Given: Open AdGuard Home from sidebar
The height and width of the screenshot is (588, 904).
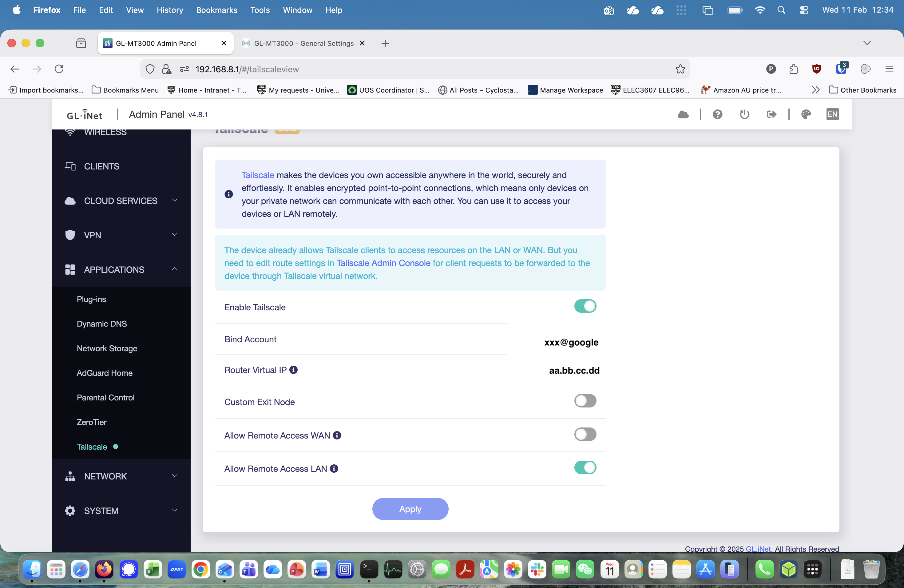Looking at the screenshot, I should tap(105, 373).
